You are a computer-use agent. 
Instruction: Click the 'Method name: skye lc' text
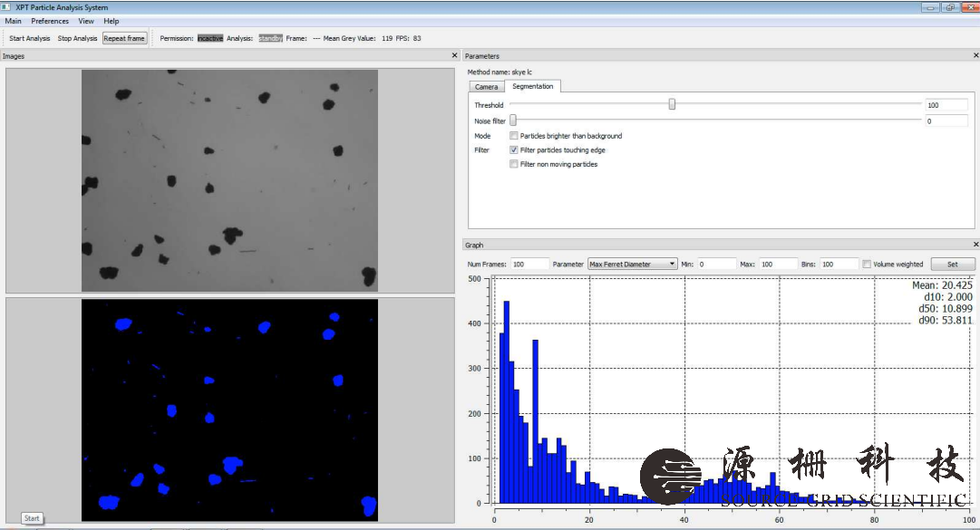pos(500,72)
